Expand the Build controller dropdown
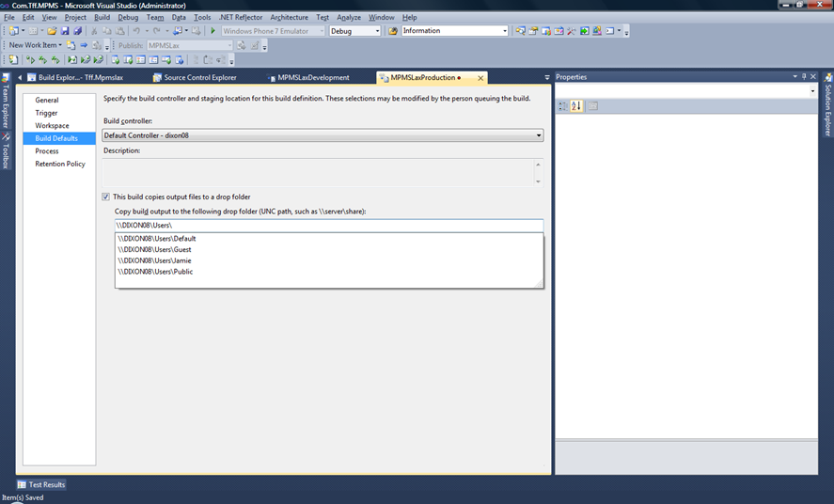The image size is (834, 504). [x=538, y=135]
